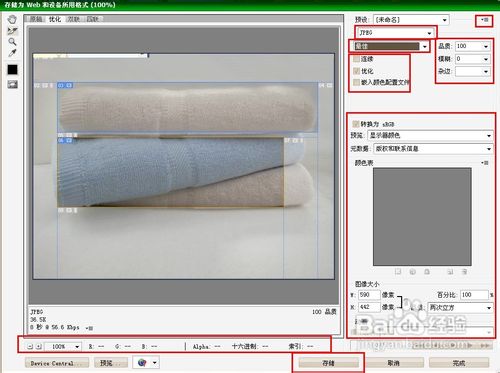This screenshot has height=373, width=500.
Task: Open the 杂边 matte color dropdown
Action: click(473, 71)
